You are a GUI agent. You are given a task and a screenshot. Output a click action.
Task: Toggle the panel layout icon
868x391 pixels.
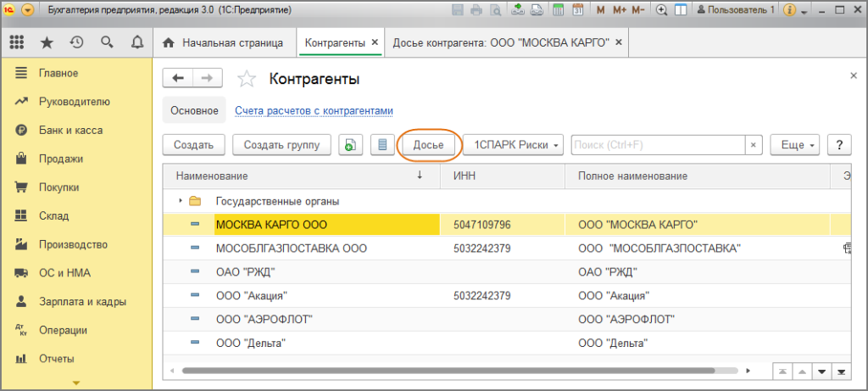click(x=681, y=10)
